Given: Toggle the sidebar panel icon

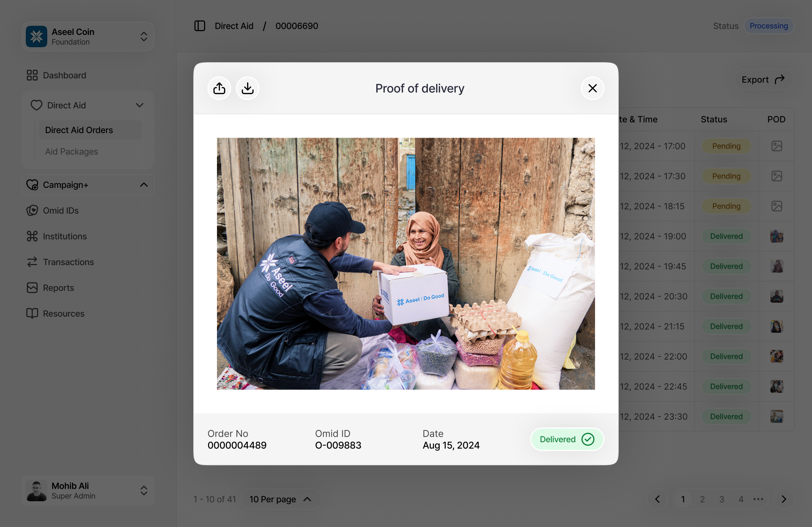Looking at the screenshot, I should point(200,26).
